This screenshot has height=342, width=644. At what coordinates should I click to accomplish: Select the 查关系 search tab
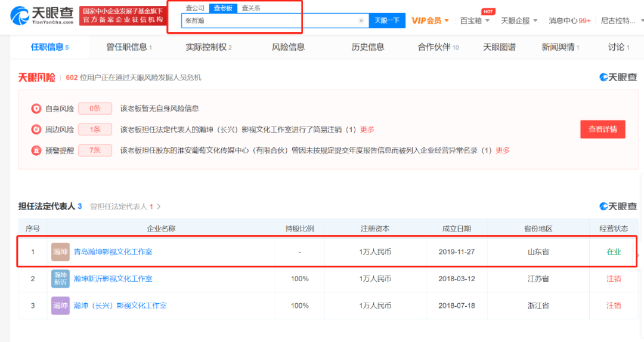click(251, 8)
